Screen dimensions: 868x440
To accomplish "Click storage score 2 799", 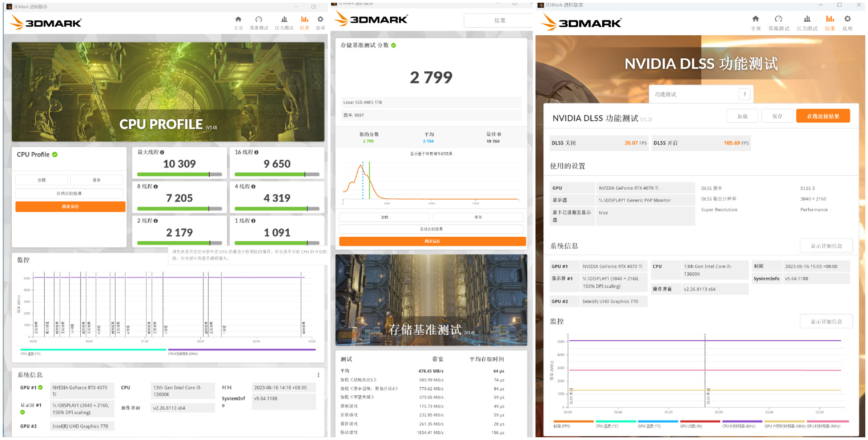I will point(431,78).
